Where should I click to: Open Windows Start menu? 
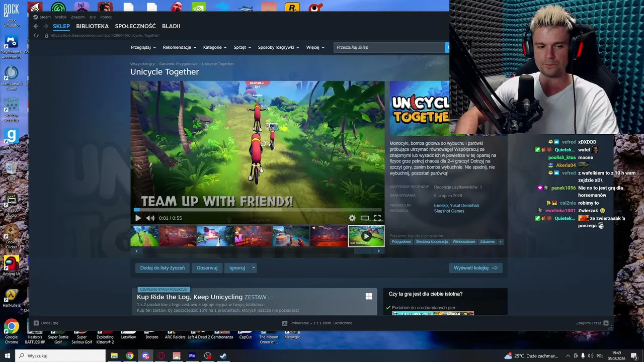[x=7, y=356]
